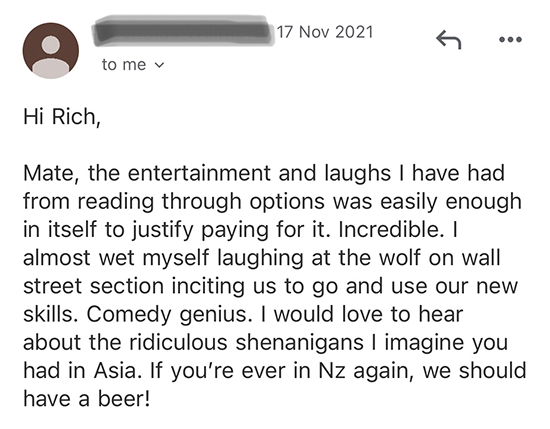This screenshot has width=550, height=429.
Task: Open the sender's profile avatar
Action: 51,51
